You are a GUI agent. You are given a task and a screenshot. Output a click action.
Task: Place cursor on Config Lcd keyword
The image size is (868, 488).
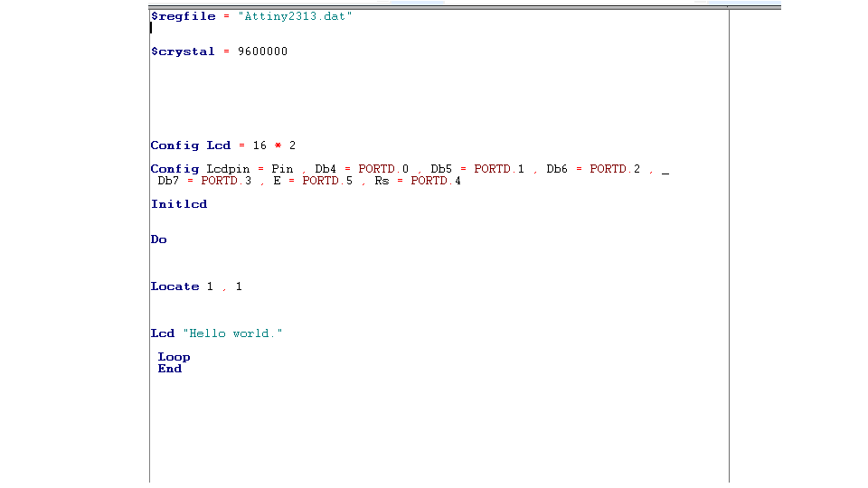(x=191, y=145)
